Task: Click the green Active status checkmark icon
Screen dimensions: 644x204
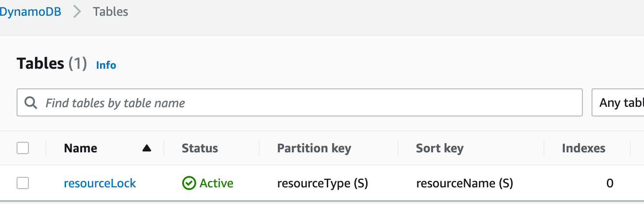Action: [189, 183]
